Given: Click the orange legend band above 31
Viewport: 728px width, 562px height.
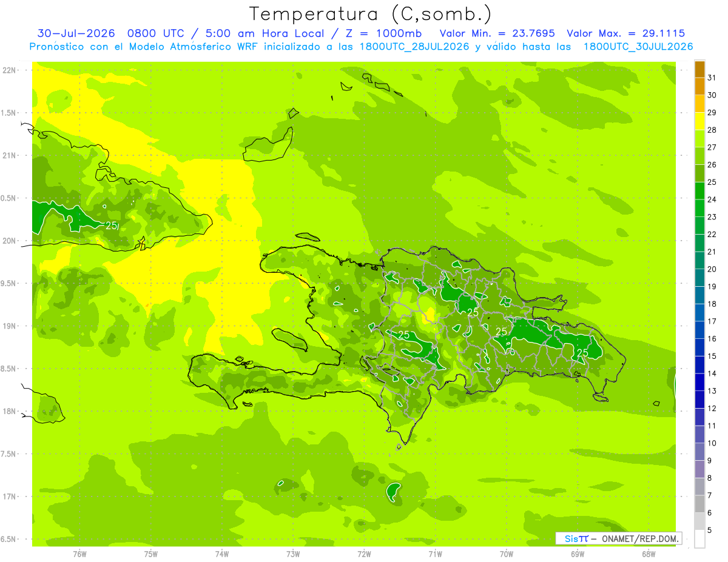Looking at the screenshot, I should tap(699, 69).
